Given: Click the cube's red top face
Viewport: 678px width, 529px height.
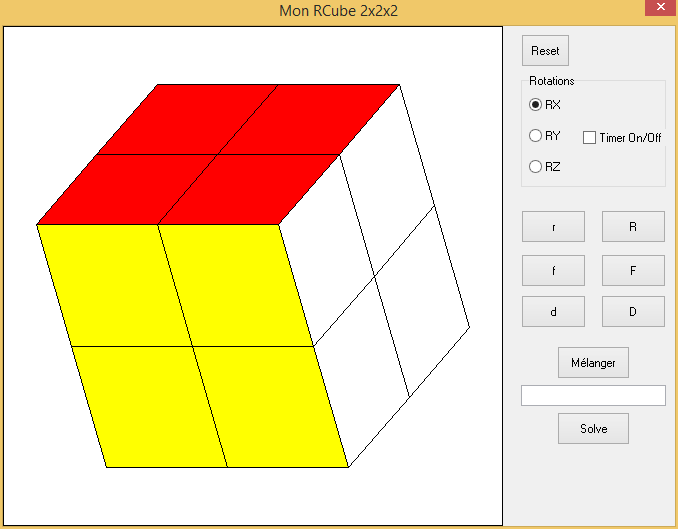Looking at the screenshot, I should [x=218, y=154].
